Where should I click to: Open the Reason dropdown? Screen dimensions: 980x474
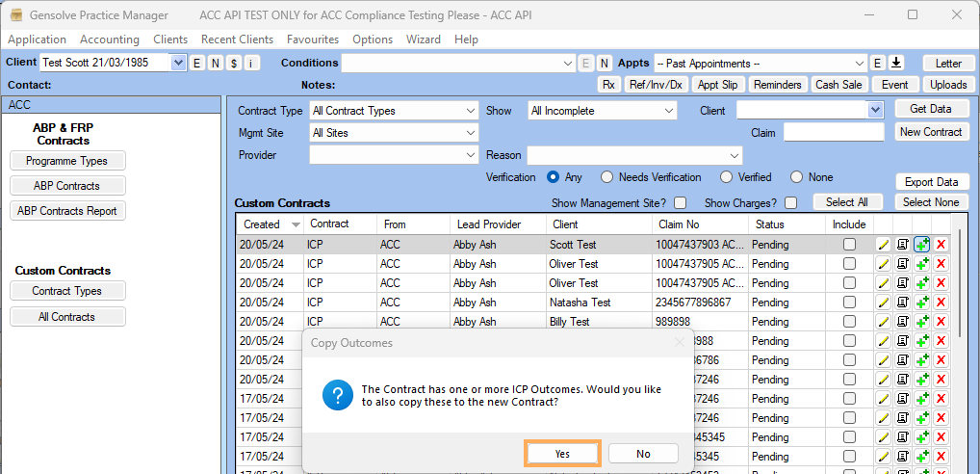735,155
